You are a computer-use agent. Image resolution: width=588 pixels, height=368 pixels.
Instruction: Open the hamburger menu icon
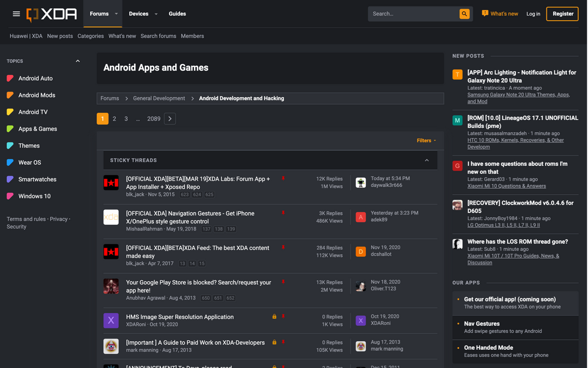pos(16,14)
